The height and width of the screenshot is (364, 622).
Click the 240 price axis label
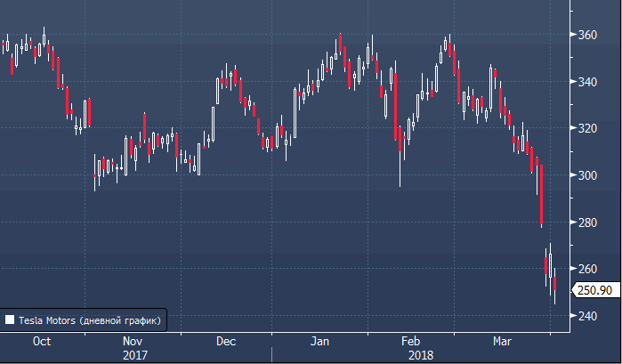[586, 315]
